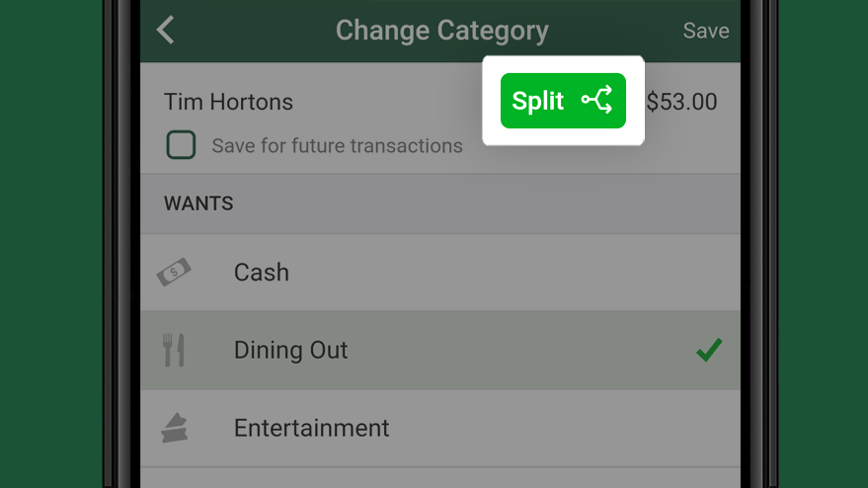Tap the word Split on green button
868x488 pixels.
click(537, 101)
